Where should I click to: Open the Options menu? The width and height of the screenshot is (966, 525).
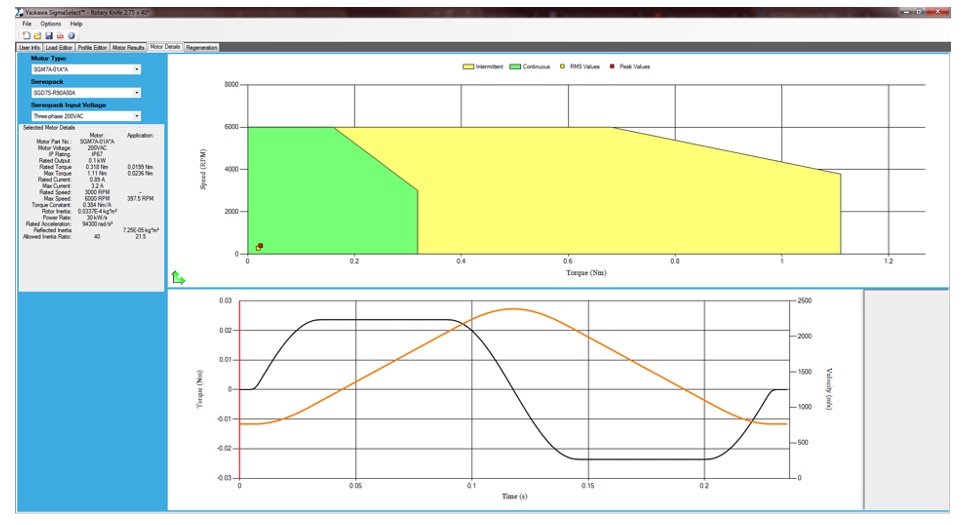click(51, 24)
